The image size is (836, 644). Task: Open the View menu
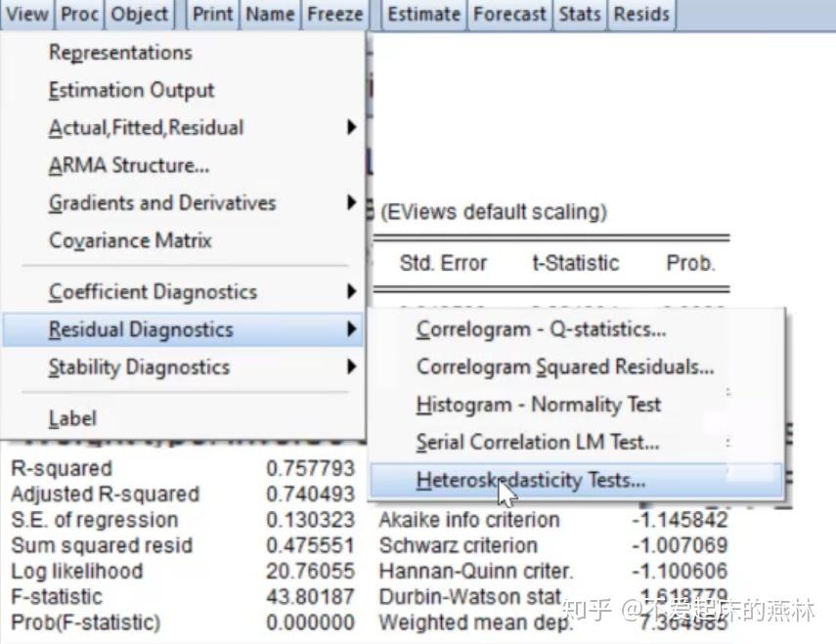tap(25, 14)
